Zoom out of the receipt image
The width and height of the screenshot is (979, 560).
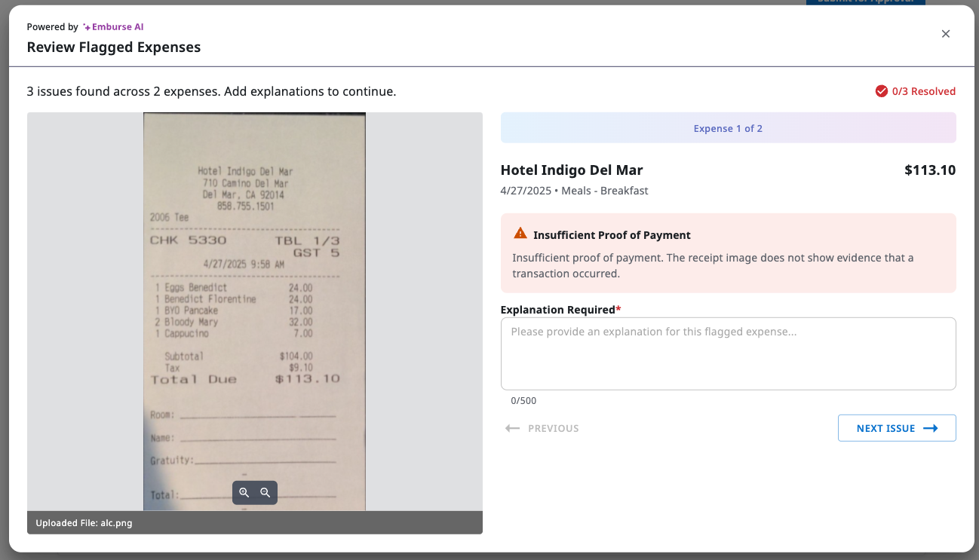coord(265,492)
